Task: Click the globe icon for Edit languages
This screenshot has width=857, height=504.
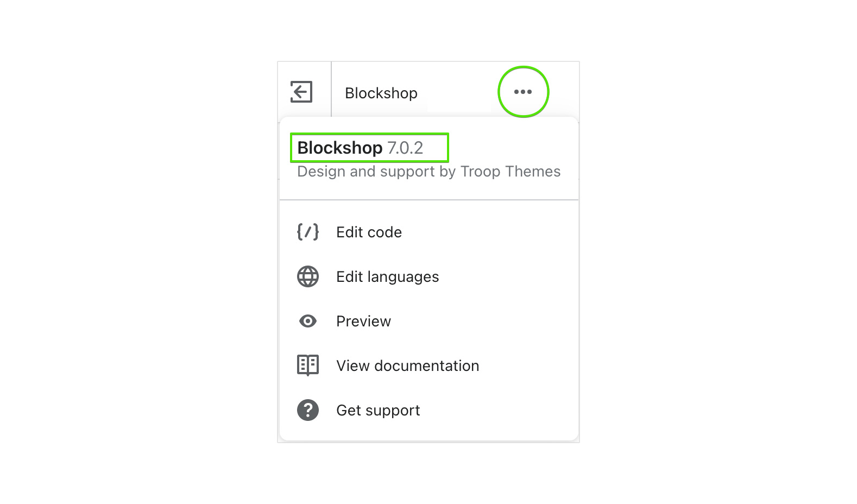Action: pos(308,276)
